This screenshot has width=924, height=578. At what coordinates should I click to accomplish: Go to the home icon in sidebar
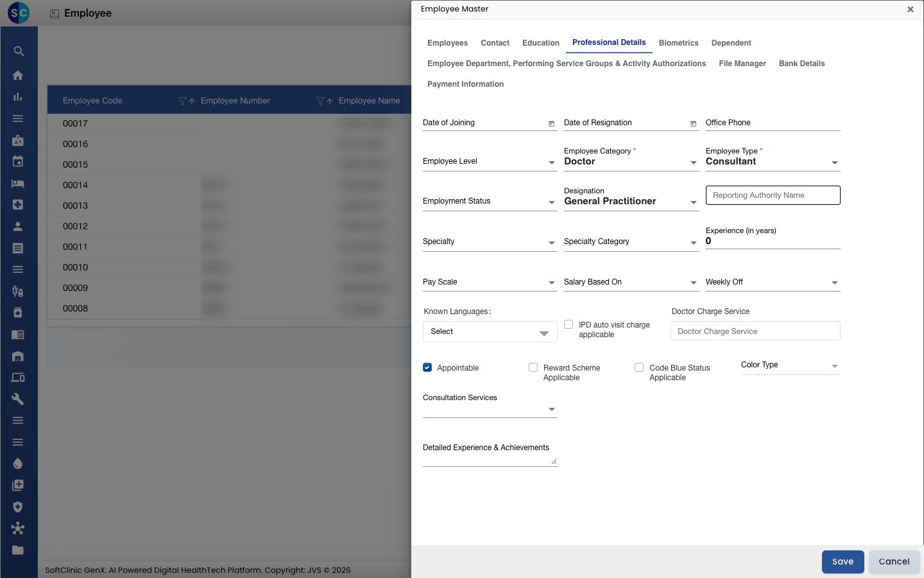pos(18,75)
